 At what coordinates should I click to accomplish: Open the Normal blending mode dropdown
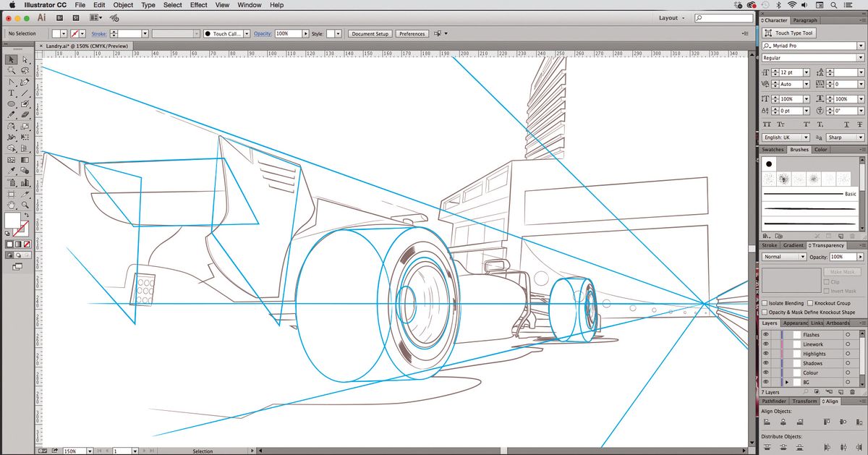[x=804, y=256]
